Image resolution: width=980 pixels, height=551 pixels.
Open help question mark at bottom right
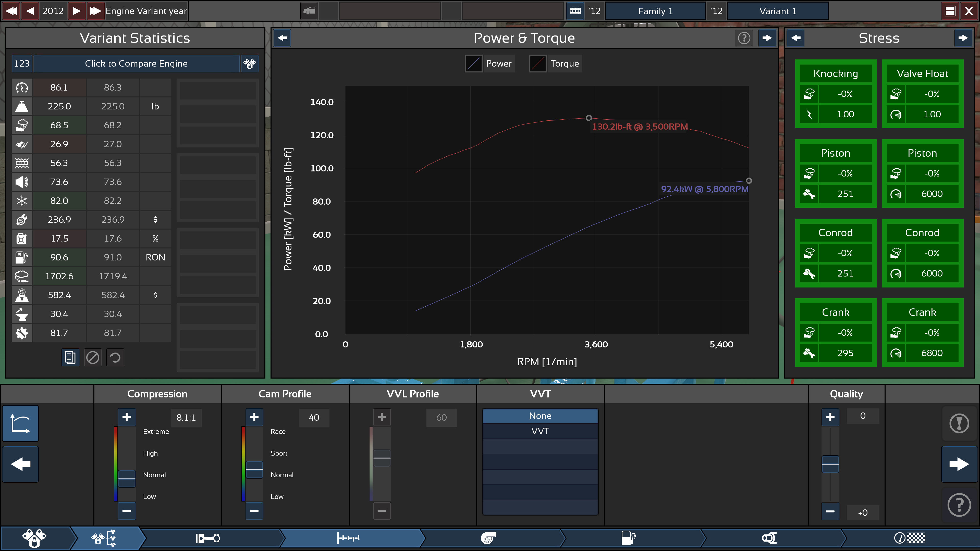coord(959,505)
